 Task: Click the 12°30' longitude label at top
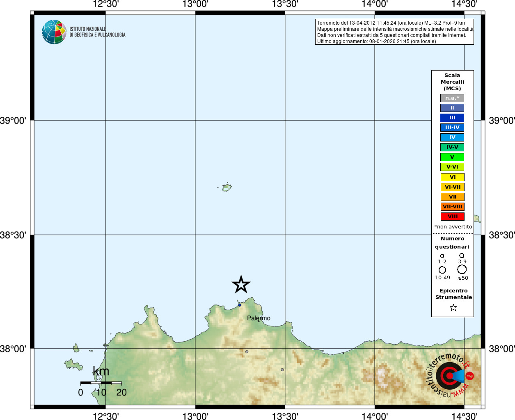point(105,4)
